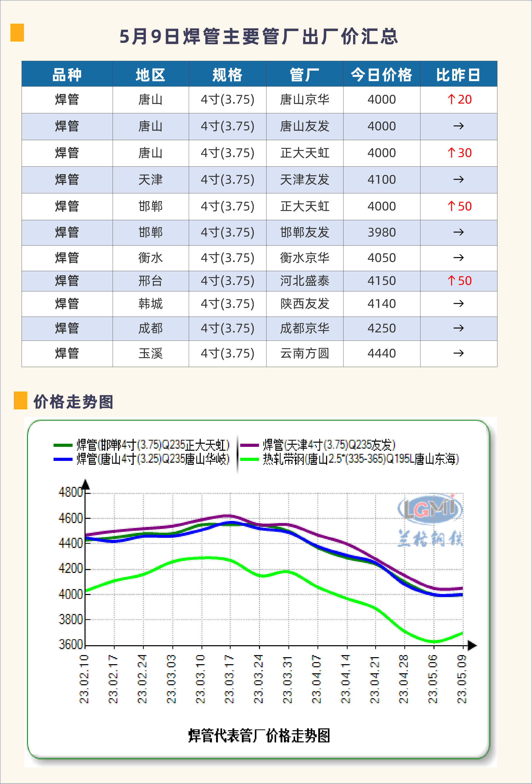Click the title 5月9日焊管主要管厂出厂价汇总

pos(259,36)
